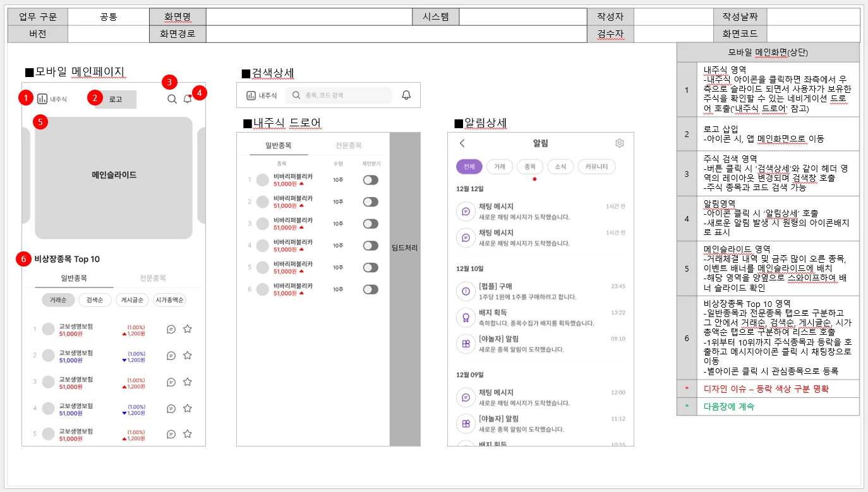Toggle 제안받기 switch for drawer row 5
868x492 pixels.
[371, 267]
